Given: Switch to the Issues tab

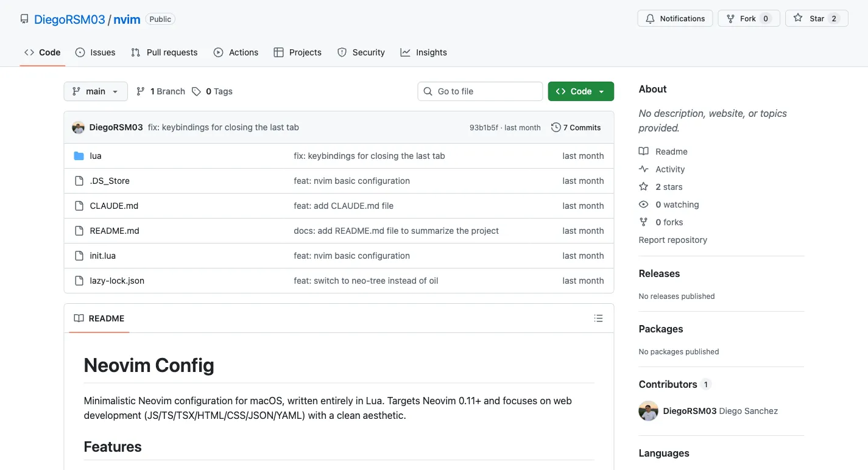Looking at the screenshot, I should [x=96, y=52].
